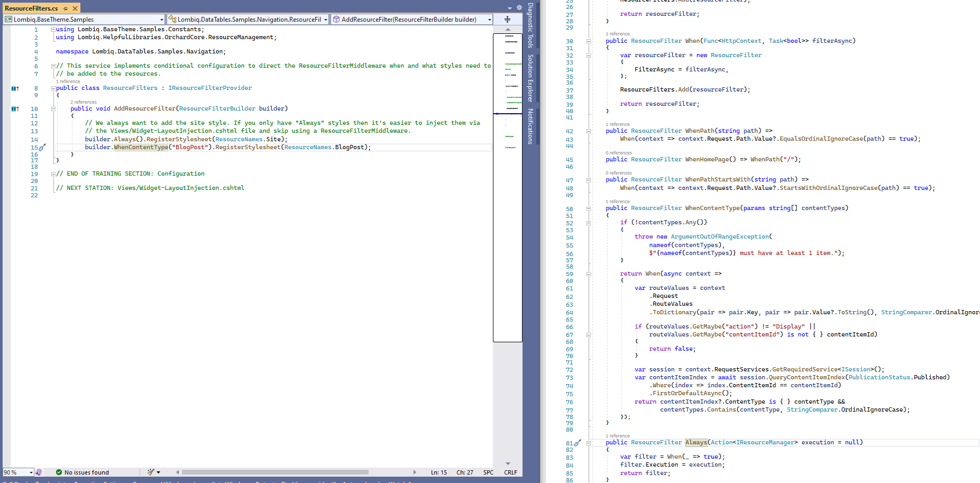This screenshot has height=483, width=980.
Task: Open the Notifications side tab
Action: tap(530, 126)
